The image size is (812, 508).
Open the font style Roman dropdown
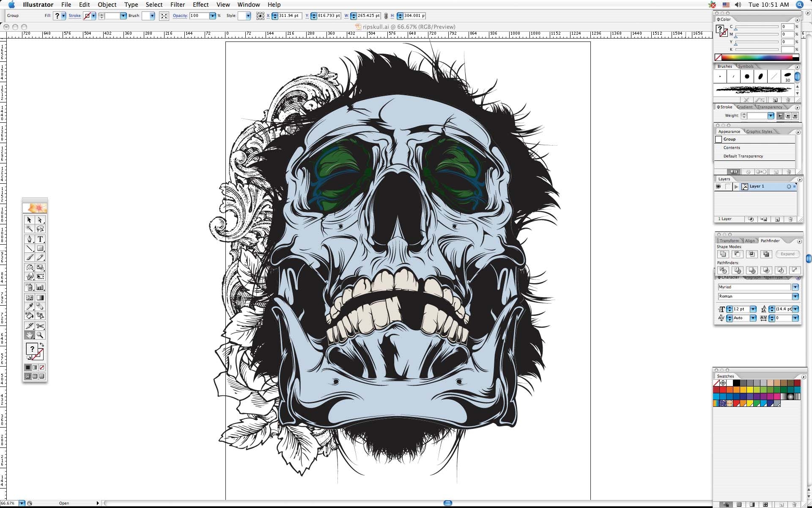pos(795,296)
